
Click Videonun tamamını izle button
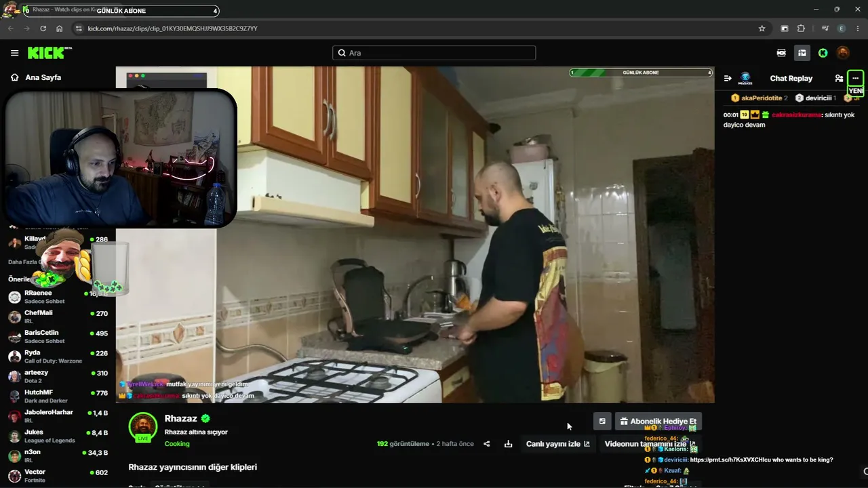pos(650,444)
